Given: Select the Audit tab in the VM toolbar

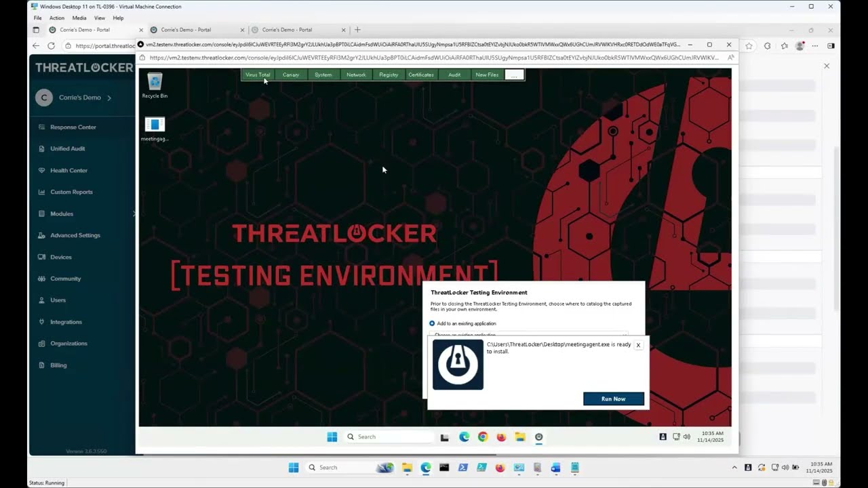Looking at the screenshot, I should tap(454, 75).
